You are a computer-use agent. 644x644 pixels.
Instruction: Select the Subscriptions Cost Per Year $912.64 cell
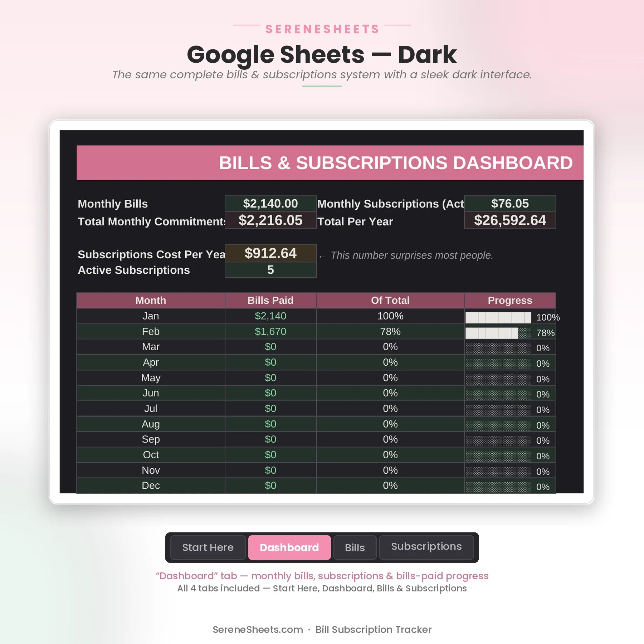[270, 253]
